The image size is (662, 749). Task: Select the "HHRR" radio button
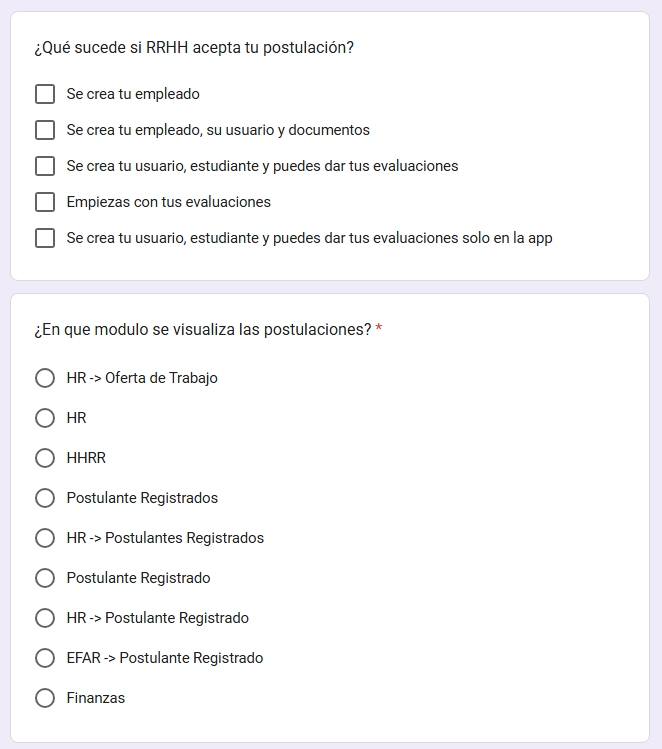pyautogui.click(x=45, y=458)
